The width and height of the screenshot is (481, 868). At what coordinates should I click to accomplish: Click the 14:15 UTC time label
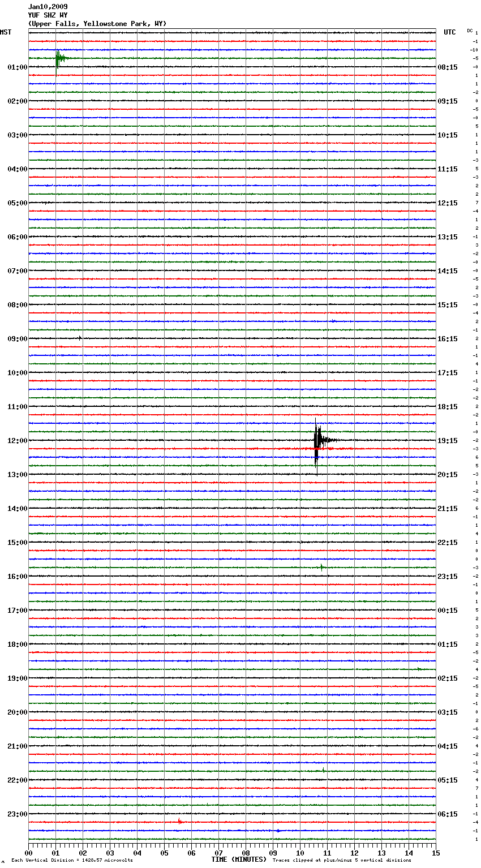coord(448,271)
